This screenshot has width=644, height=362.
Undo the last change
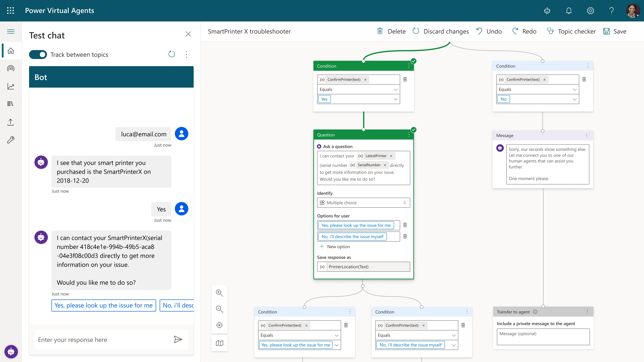489,31
